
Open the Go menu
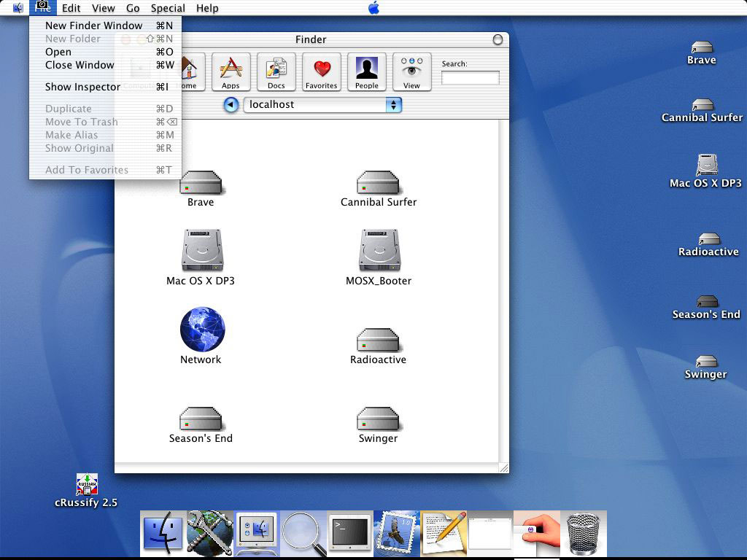[x=133, y=8]
